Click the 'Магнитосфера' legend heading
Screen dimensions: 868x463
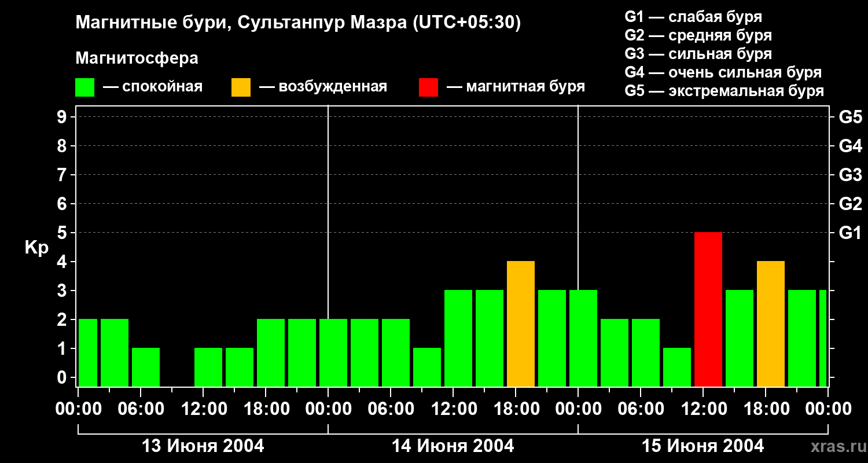click(137, 58)
